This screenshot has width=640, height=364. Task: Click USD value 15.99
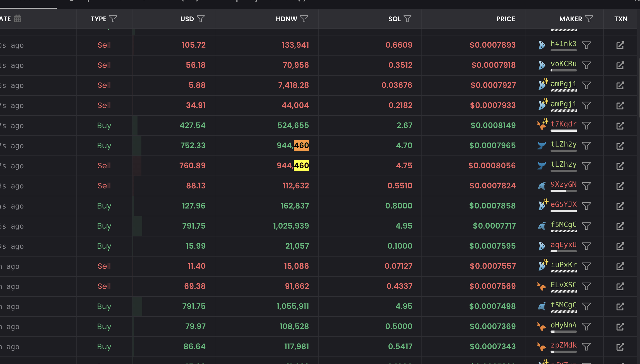[196, 246]
